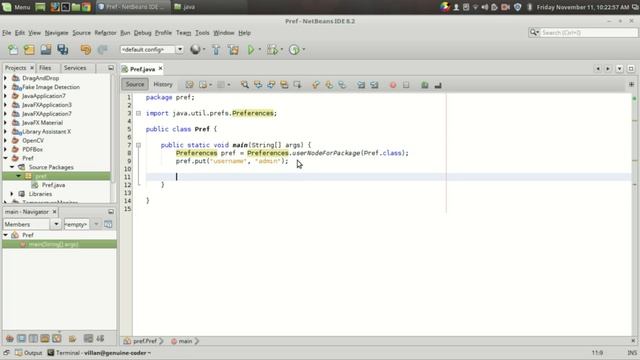Screen dimensions: 640x360
Task: Clean and build the project
Action: coord(233,50)
